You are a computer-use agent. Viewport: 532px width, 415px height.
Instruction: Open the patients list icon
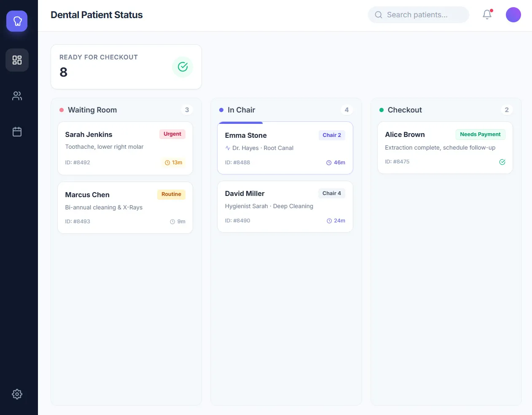[x=17, y=96]
